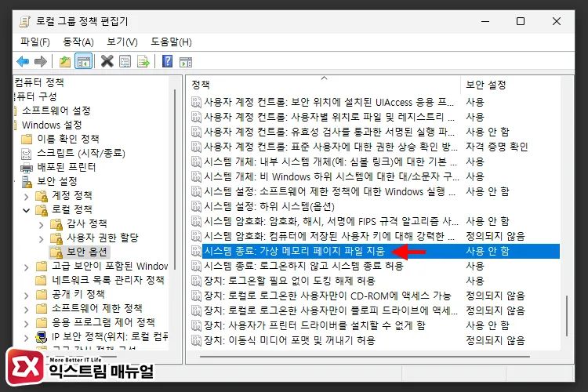Click the Help question mark icon
Screen dimensions: 588x392
tap(167, 61)
